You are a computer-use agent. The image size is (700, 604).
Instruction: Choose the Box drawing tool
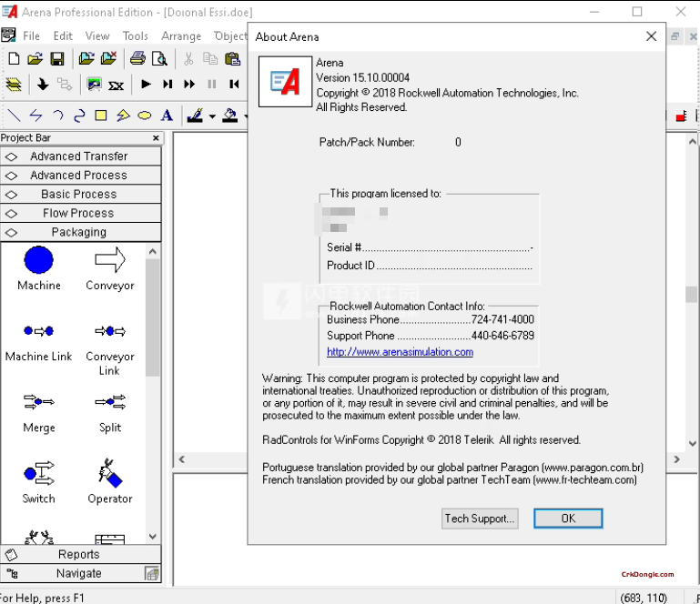101,116
